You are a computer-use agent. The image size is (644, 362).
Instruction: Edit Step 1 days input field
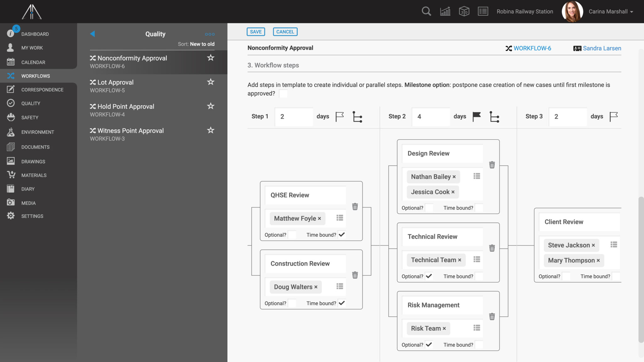[294, 117]
